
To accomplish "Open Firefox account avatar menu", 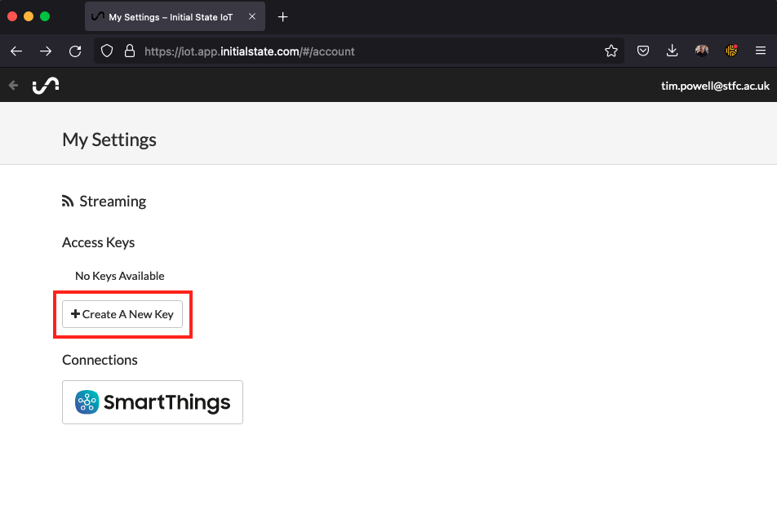I will click(x=702, y=51).
